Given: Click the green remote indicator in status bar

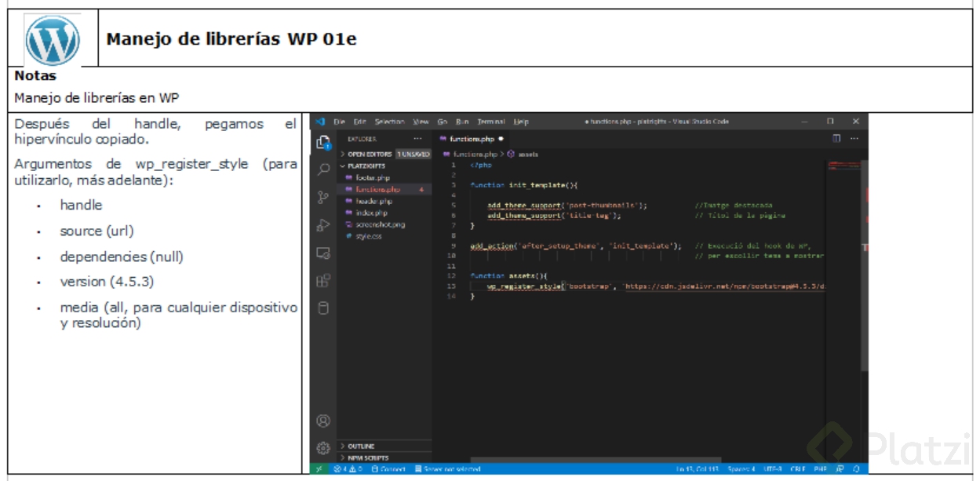Looking at the screenshot, I should [319, 469].
